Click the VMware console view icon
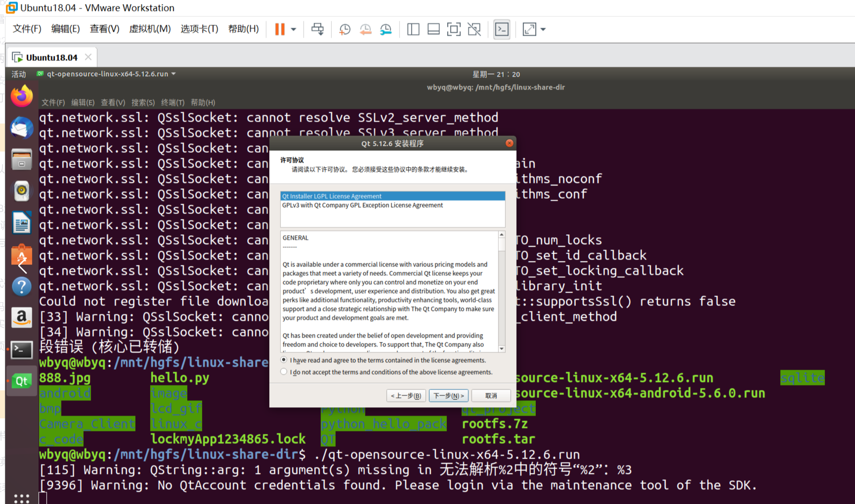The width and height of the screenshot is (855, 504). click(502, 29)
